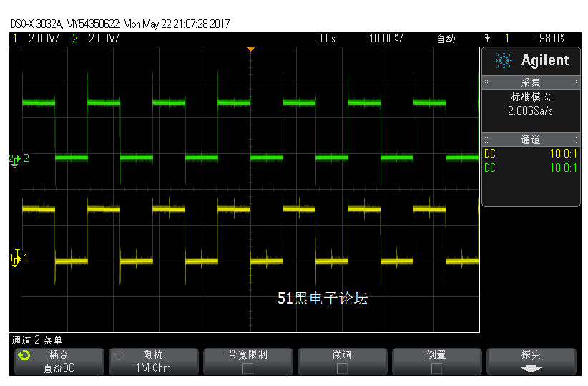Click the dimmed knob icon on 阻抗 softkey
The height and width of the screenshot is (386, 588).
119,354
